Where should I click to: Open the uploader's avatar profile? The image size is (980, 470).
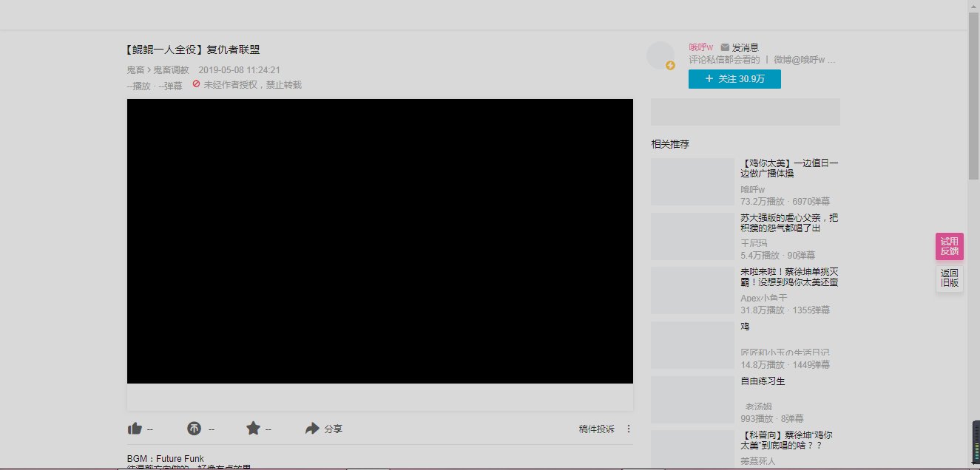(660, 55)
